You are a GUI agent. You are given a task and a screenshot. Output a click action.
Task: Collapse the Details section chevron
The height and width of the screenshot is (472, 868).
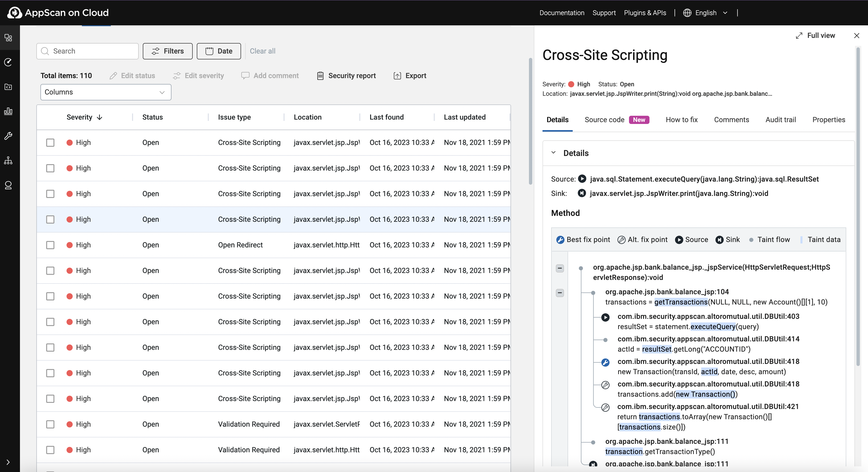[553, 153]
